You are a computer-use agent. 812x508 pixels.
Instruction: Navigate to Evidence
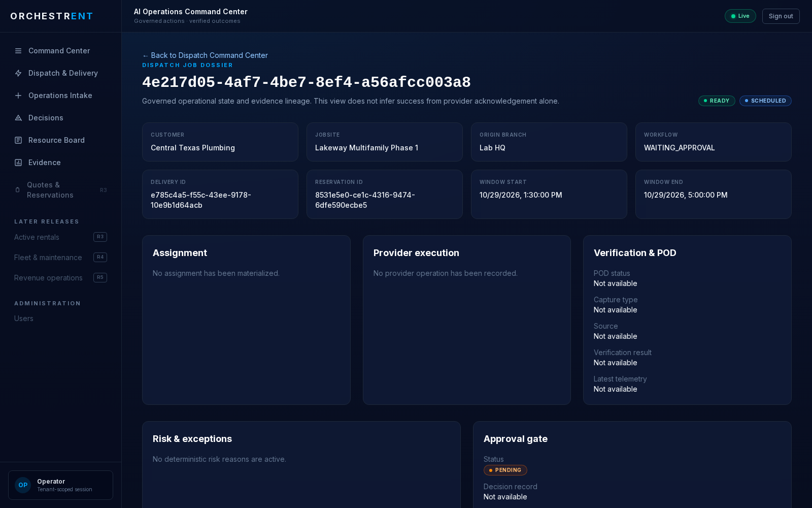pos(60,163)
